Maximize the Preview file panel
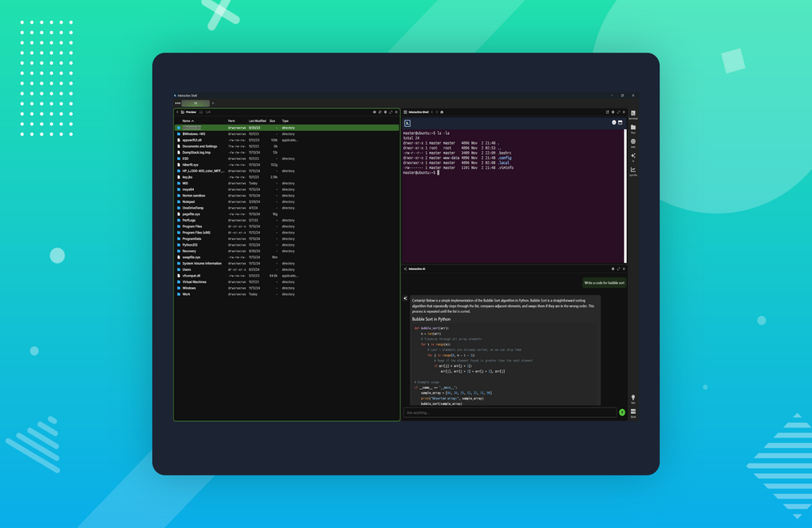The image size is (812, 528). (x=391, y=112)
